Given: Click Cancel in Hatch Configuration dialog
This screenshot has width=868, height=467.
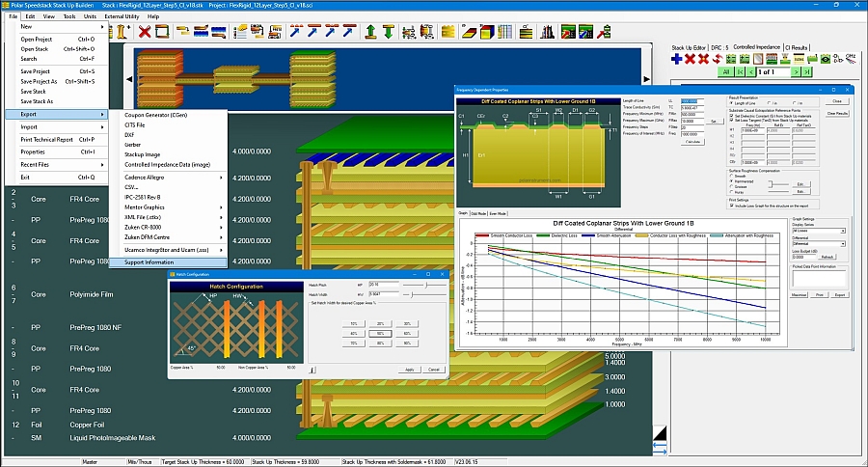Looking at the screenshot, I should click(434, 370).
